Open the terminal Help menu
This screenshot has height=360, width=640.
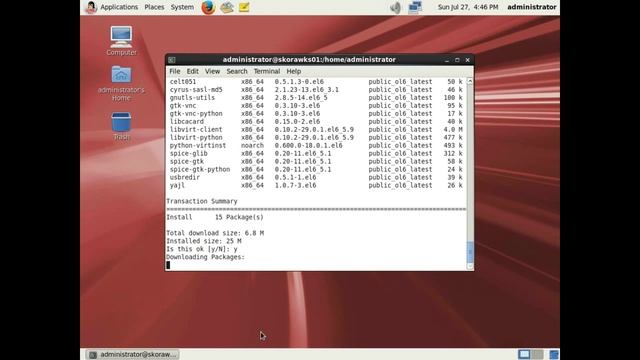click(293, 71)
